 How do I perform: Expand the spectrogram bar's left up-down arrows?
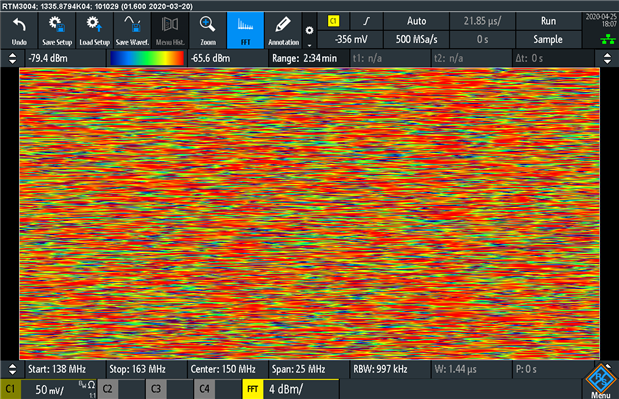click(x=13, y=58)
